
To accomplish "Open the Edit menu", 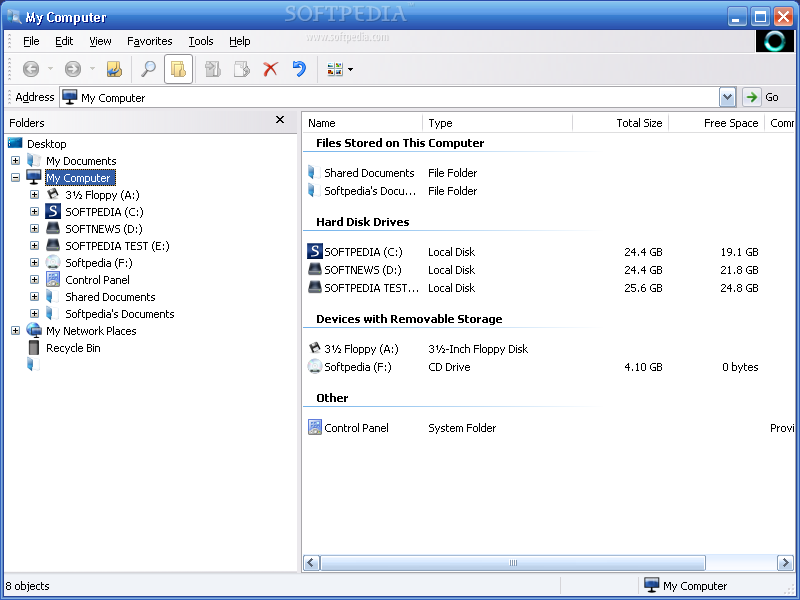I will click(64, 41).
